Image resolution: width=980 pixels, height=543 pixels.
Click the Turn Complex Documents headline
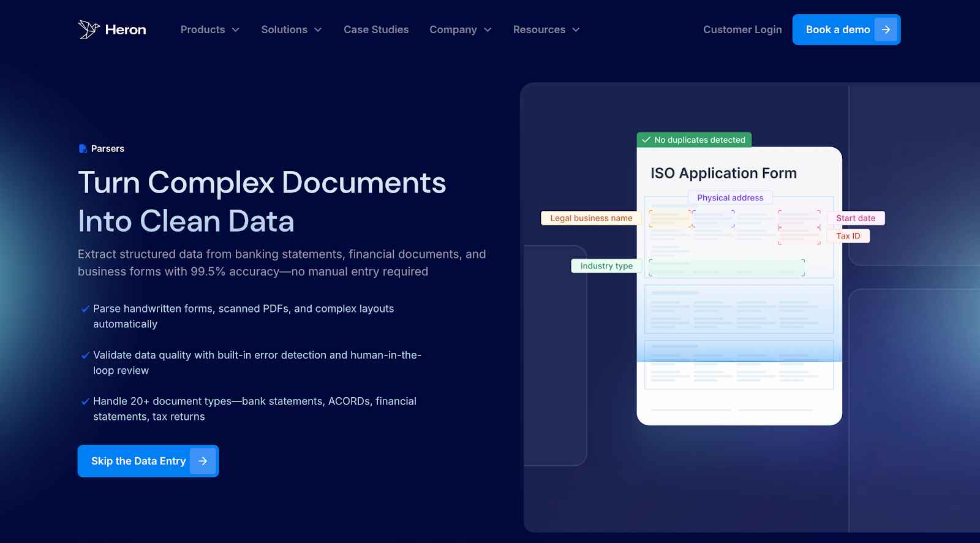pyautogui.click(x=262, y=183)
